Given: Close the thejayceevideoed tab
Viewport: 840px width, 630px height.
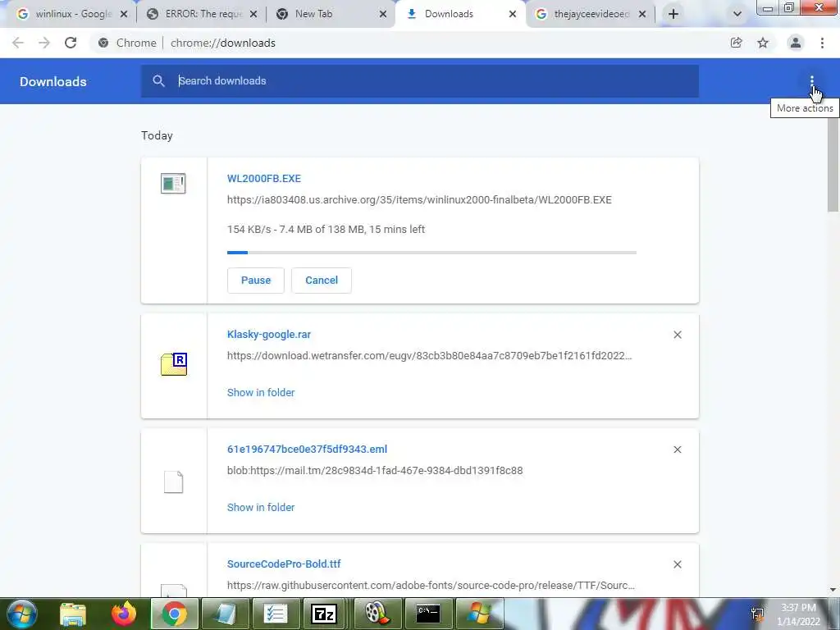Looking at the screenshot, I should [642, 14].
